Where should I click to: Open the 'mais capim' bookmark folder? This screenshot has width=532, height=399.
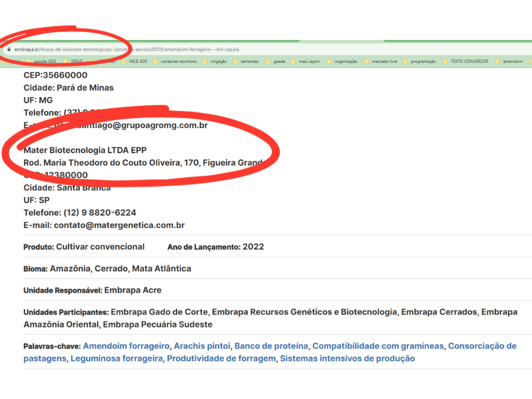[x=309, y=61]
